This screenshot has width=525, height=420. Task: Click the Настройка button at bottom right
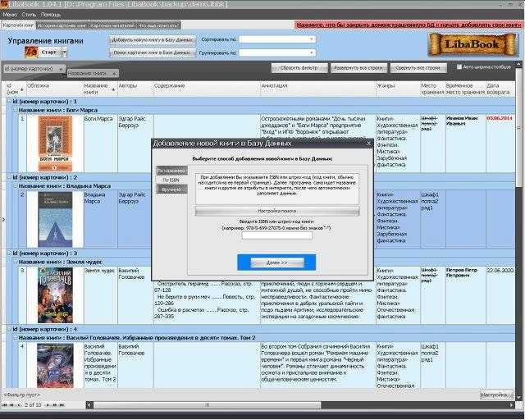[496, 395]
